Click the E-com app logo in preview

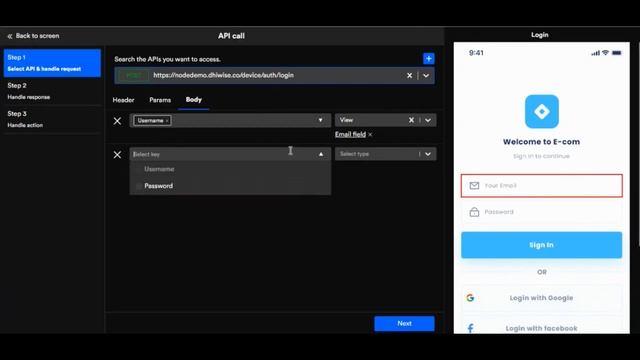point(542,111)
